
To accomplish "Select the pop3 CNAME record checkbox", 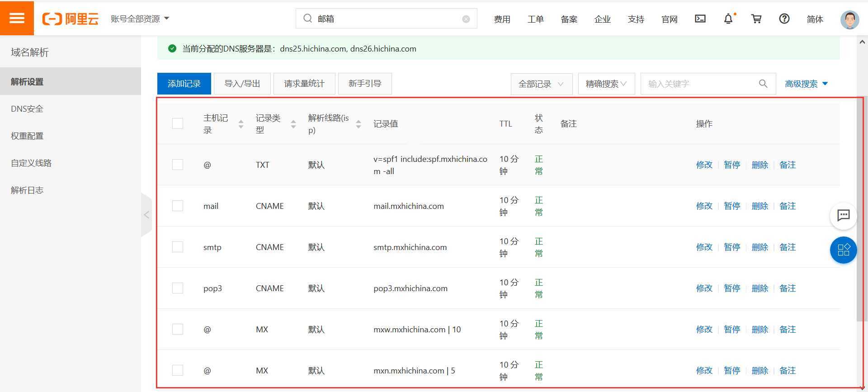I will click(178, 288).
